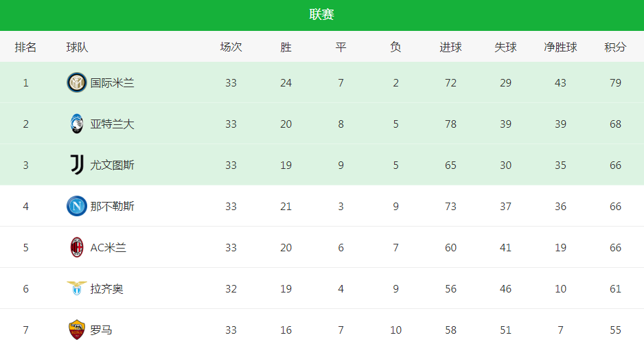Open the 罗马 team name link
The image size is (644, 344).
101,330
